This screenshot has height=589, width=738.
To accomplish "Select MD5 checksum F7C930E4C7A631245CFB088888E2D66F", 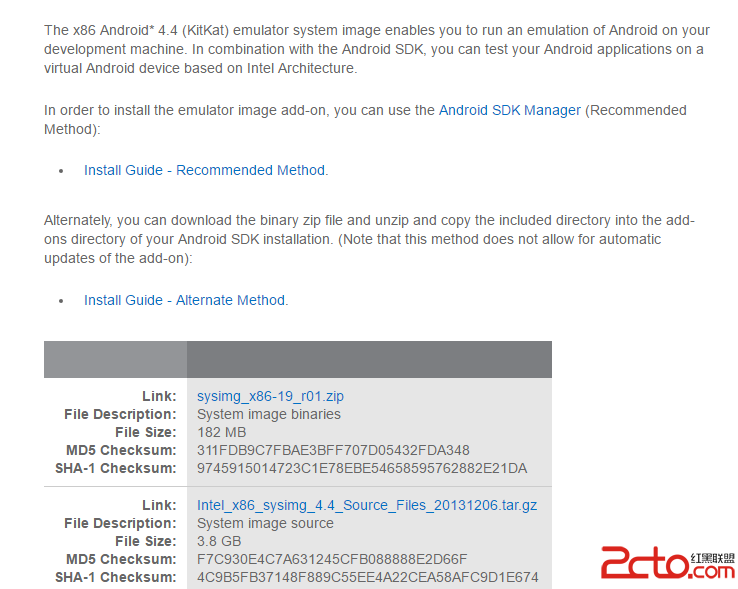I will pos(332,559).
